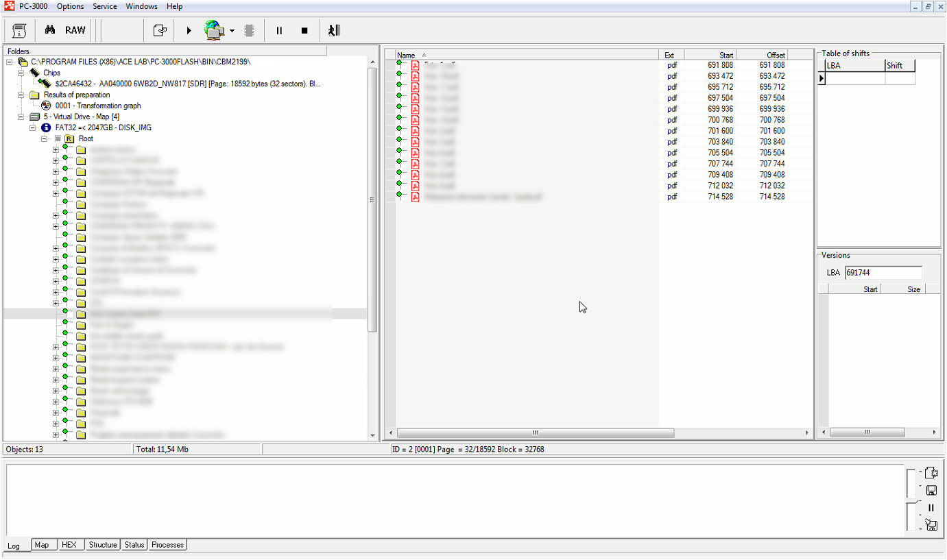947x560 pixels.
Task: Open the dropdown arrow beside globe icon
Action: (x=232, y=31)
